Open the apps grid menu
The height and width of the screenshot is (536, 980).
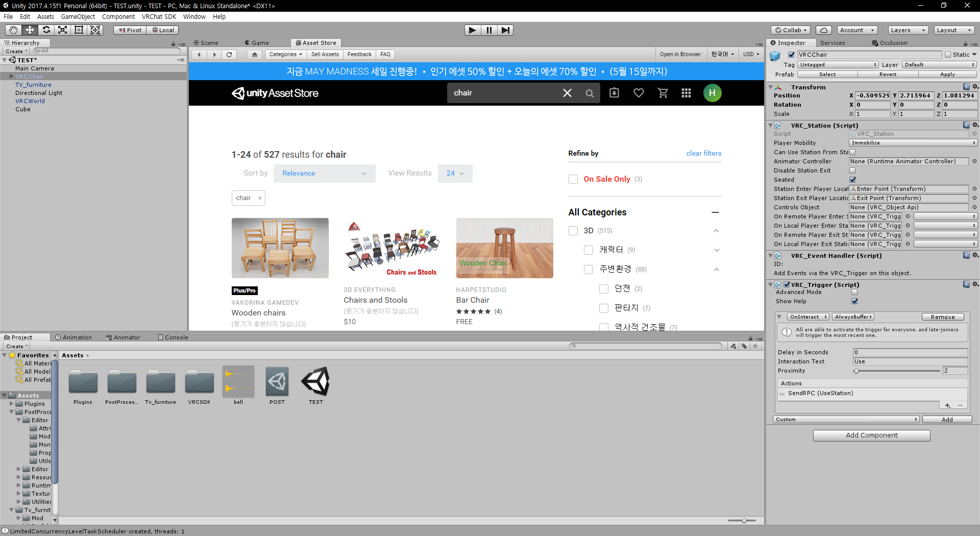[x=686, y=92]
